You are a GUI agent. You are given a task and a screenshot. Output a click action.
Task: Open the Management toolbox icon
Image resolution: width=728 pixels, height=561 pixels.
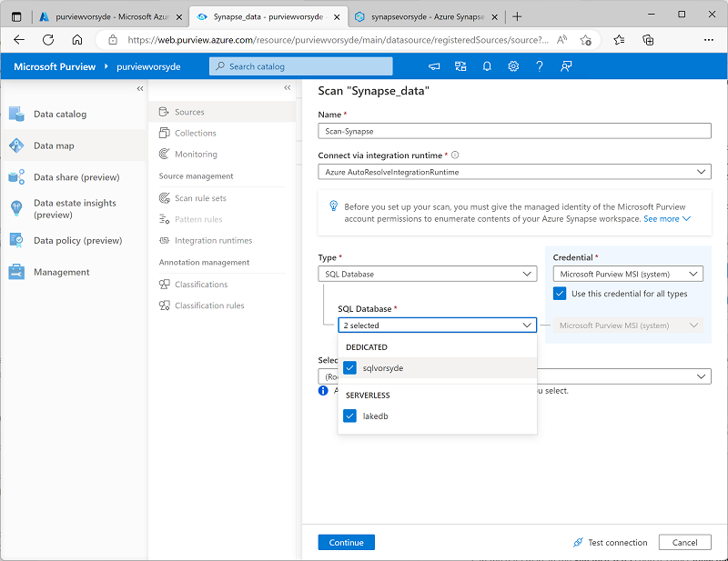point(16,272)
